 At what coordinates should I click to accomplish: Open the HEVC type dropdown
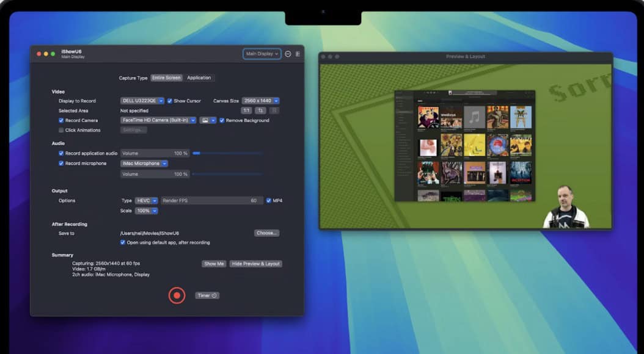click(x=146, y=201)
